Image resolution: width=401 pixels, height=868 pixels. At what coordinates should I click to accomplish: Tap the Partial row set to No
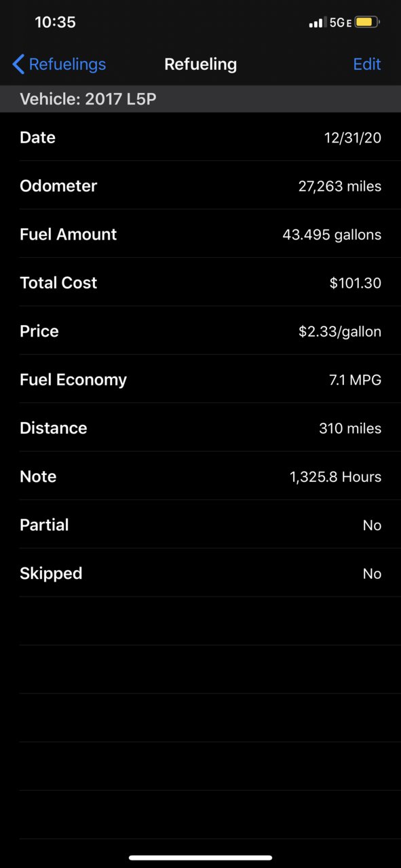tap(200, 525)
